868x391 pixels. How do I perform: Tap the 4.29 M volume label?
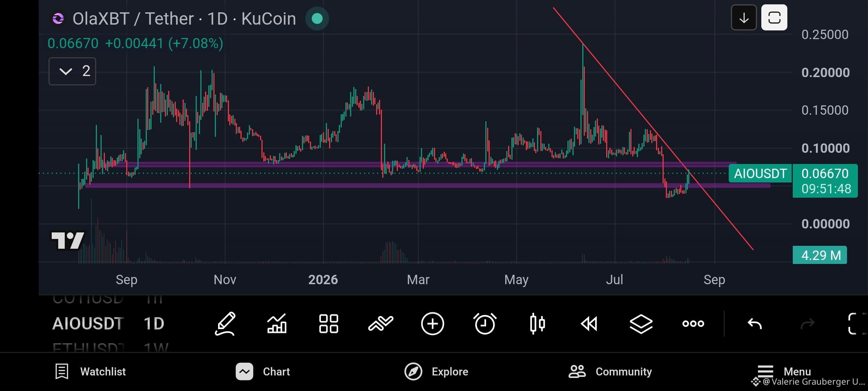point(820,255)
